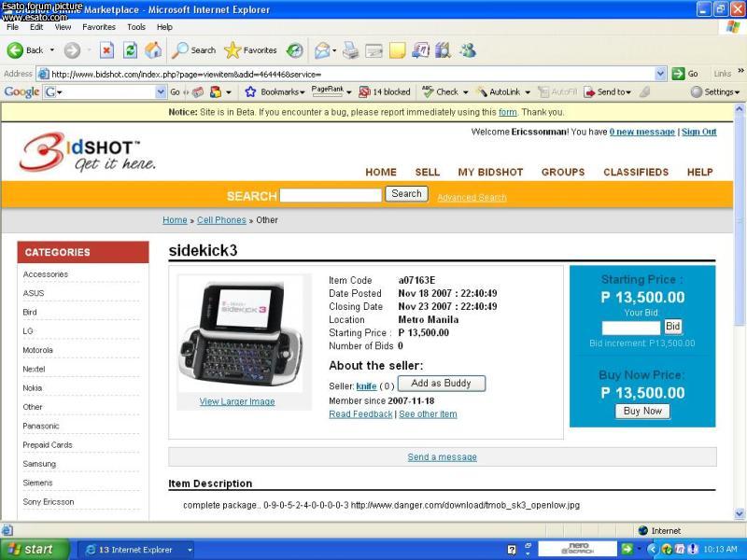Open the Help menu in menu bar
The image size is (747, 560).
[164, 27]
